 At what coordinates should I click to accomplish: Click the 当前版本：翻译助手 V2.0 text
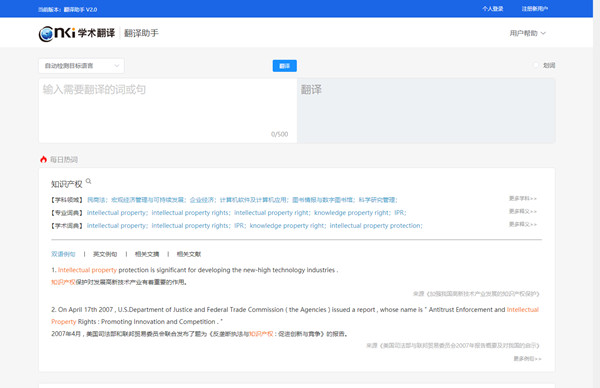coord(67,10)
